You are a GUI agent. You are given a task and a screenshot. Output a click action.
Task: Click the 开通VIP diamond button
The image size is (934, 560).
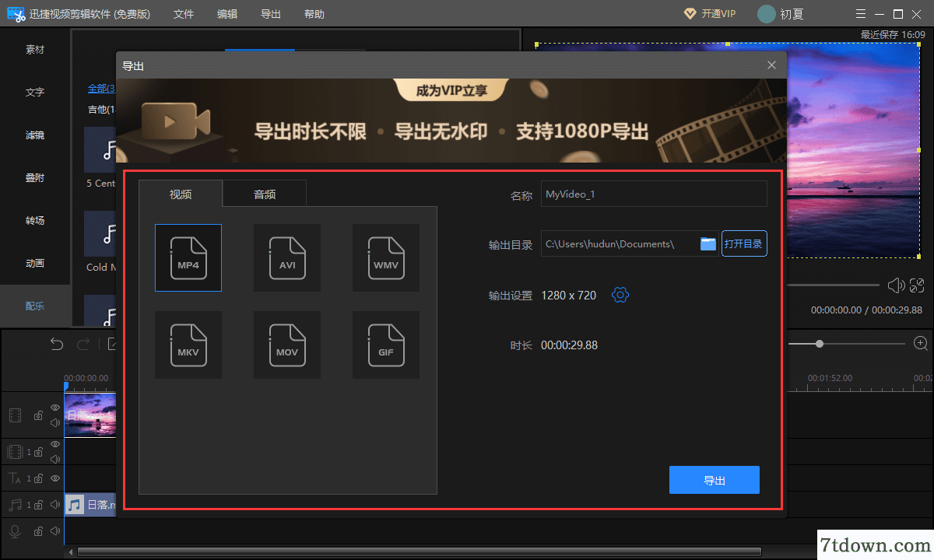click(x=709, y=14)
